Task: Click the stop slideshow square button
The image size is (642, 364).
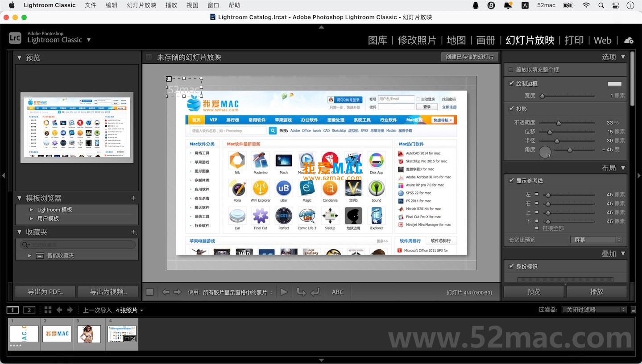Action: point(149,292)
